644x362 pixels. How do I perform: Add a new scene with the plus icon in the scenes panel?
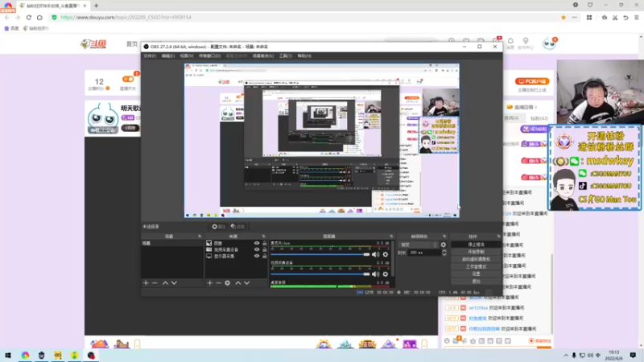coord(146,283)
